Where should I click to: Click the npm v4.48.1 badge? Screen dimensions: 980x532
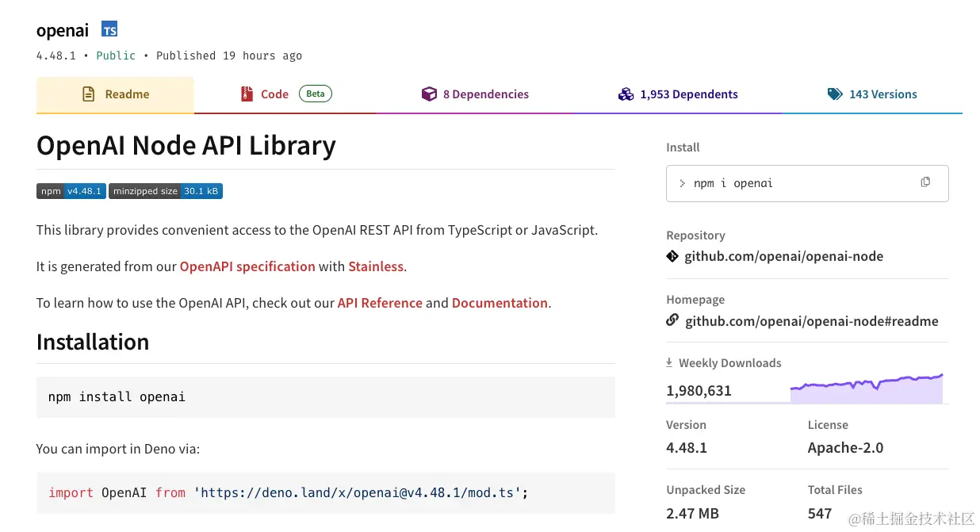[x=71, y=191]
